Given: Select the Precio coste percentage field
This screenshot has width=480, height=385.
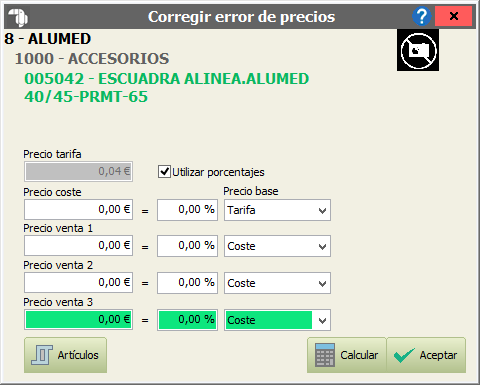Looking at the screenshot, I should [x=187, y=210].
